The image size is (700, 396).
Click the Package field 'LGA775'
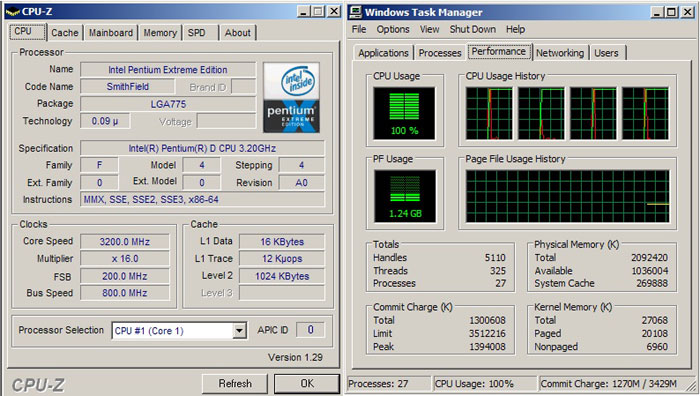(x=168, y=104)
